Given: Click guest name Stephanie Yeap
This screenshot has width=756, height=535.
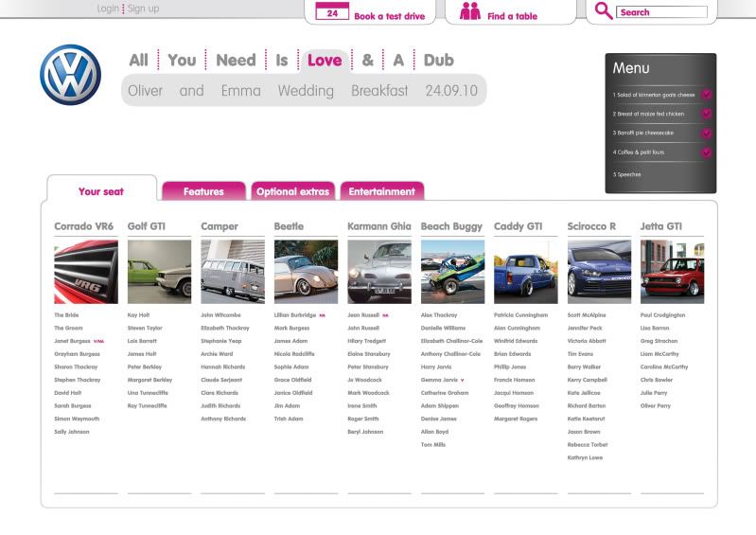Looking at the screenshot, I should pyautogui.click(x=221, y=341).
